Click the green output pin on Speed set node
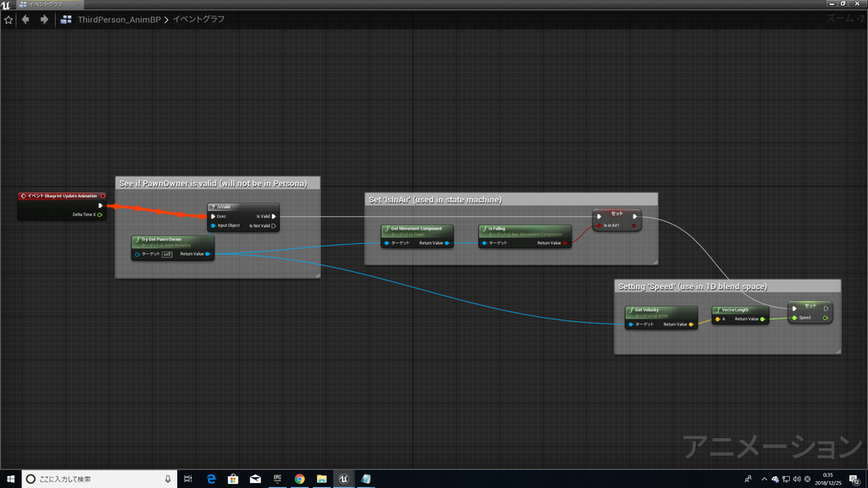The height and width of the screenshot is (488, 868). (x=826, y=318)
